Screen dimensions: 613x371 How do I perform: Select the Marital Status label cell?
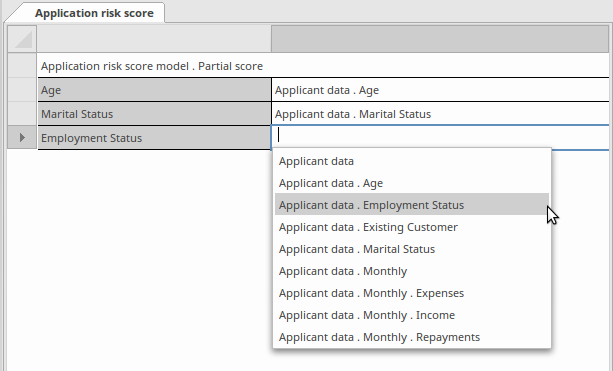click(154, 114)
